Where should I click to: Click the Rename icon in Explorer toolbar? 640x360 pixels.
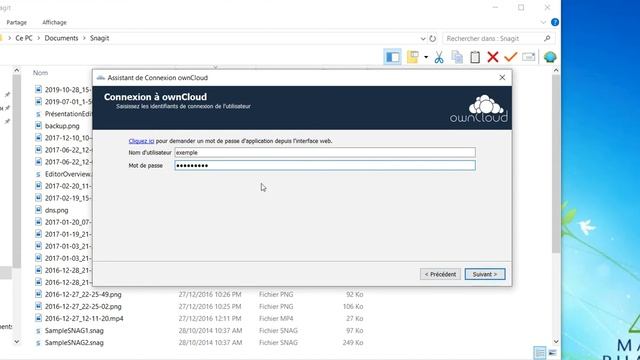tap(529, 57)
